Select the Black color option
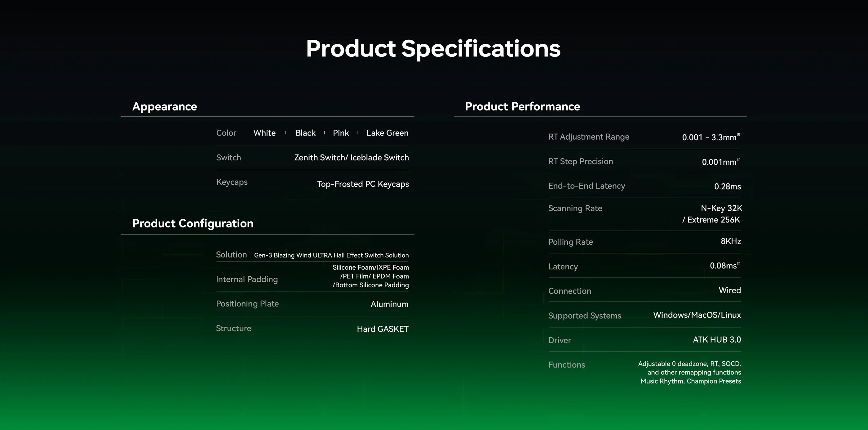This screenshot has width=868, height=430. pos(305,133)
